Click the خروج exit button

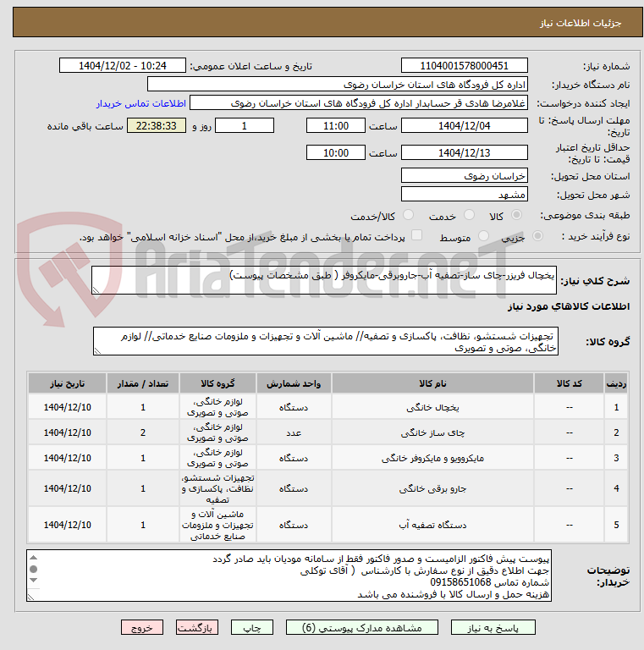tap(142, 628)
